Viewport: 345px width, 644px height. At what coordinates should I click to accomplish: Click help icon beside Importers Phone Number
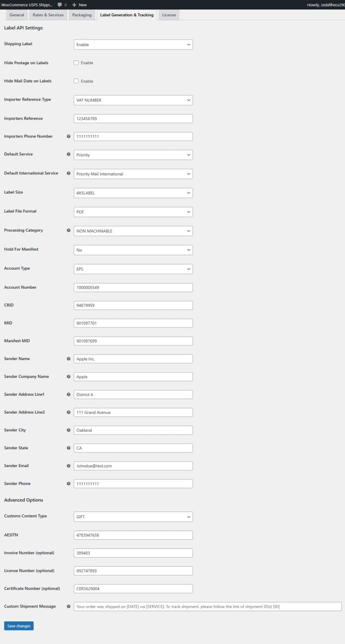(68, 136)
